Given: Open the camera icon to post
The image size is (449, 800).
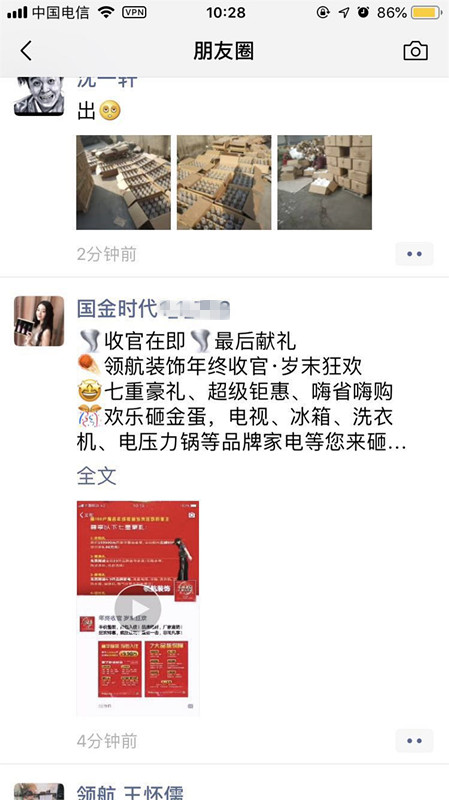Looking at the screenshot, I should tap(415, 51).
